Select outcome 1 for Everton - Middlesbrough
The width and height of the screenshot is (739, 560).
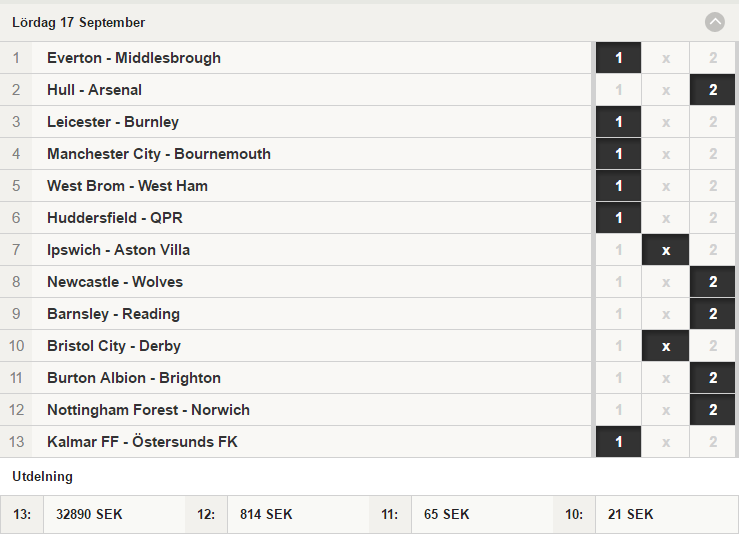click(618, 58)
